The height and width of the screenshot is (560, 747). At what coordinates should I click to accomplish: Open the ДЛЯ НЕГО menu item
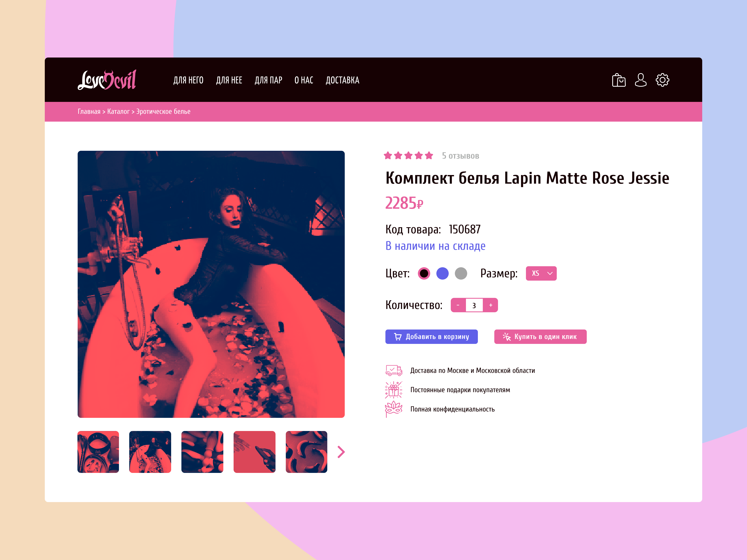[x=188, y=80]
